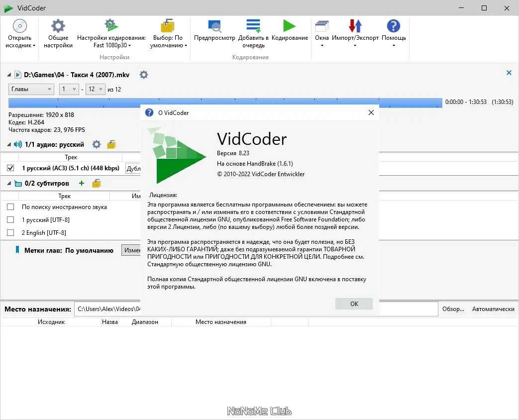The height and width of the screenshot is (420, 519).
Task: Click the subtitles icon in the '0/2 субтитров' header
Action: point(18,183)
